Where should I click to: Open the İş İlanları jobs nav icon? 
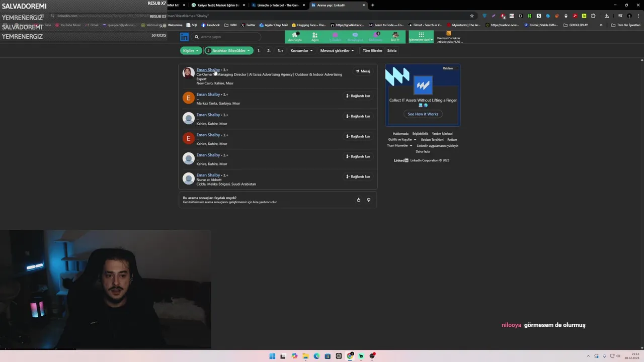pyautogui.click(x=335, y=37)
